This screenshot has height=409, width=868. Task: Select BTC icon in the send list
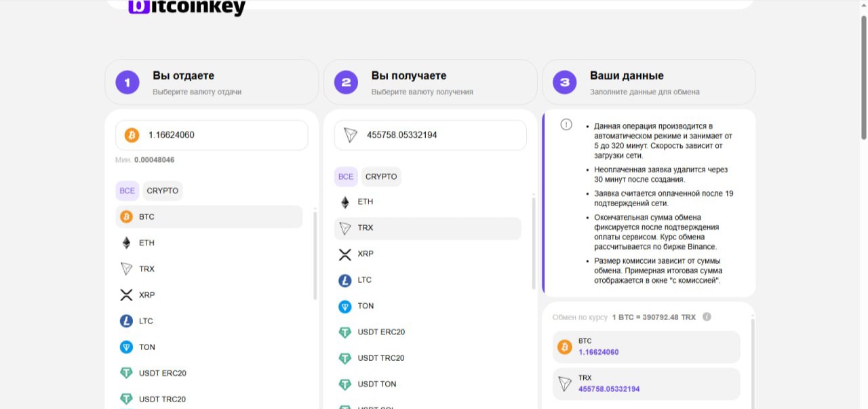click(126, 217)
